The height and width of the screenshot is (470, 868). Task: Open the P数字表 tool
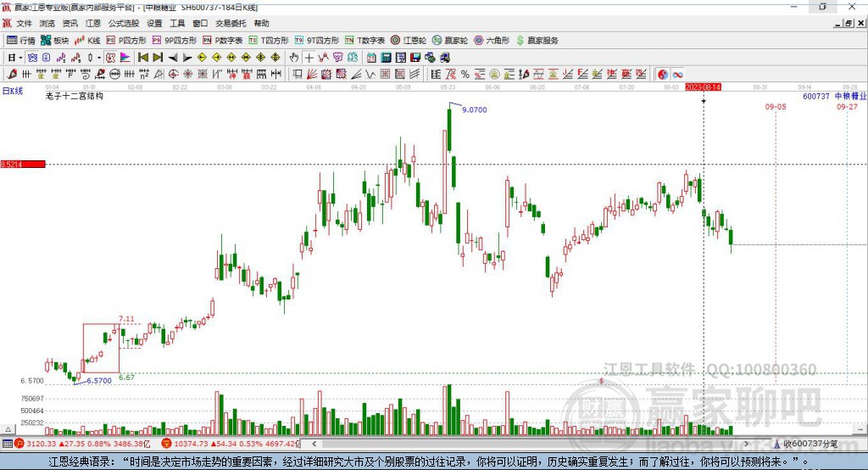coord(223,41)
